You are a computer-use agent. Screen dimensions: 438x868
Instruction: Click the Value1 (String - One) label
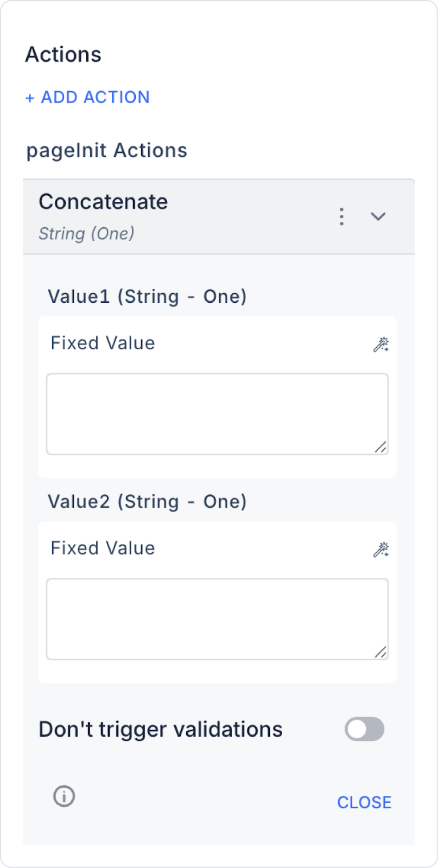click(147, 297)
